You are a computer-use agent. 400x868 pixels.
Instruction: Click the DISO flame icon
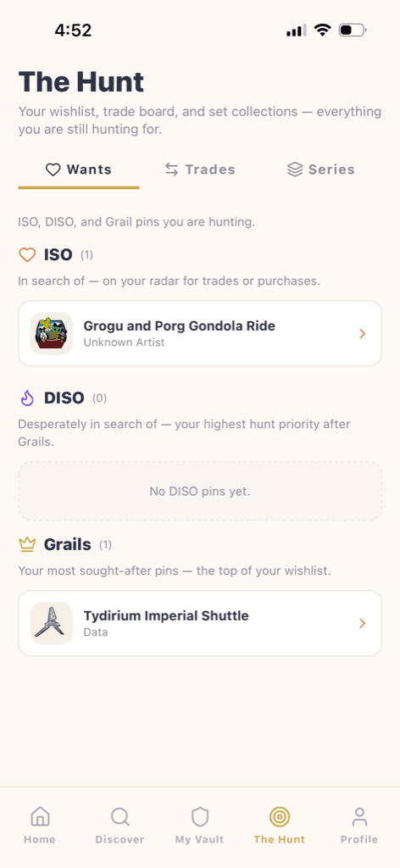click(x=27, y=398)
